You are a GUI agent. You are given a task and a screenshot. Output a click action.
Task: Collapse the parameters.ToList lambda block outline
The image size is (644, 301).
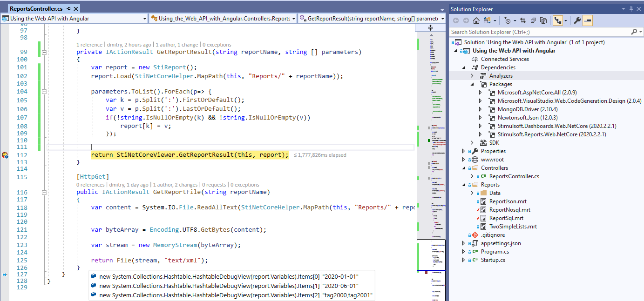click(44, 92)
